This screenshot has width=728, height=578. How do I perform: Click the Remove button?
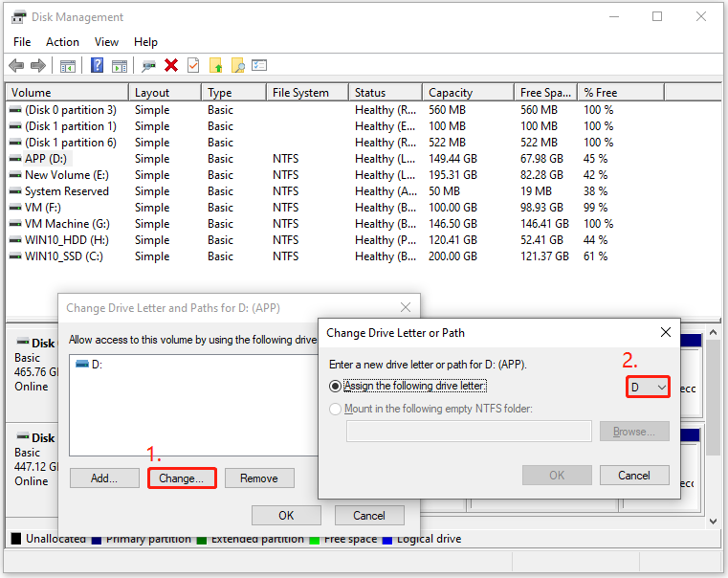tap(259, 478)
